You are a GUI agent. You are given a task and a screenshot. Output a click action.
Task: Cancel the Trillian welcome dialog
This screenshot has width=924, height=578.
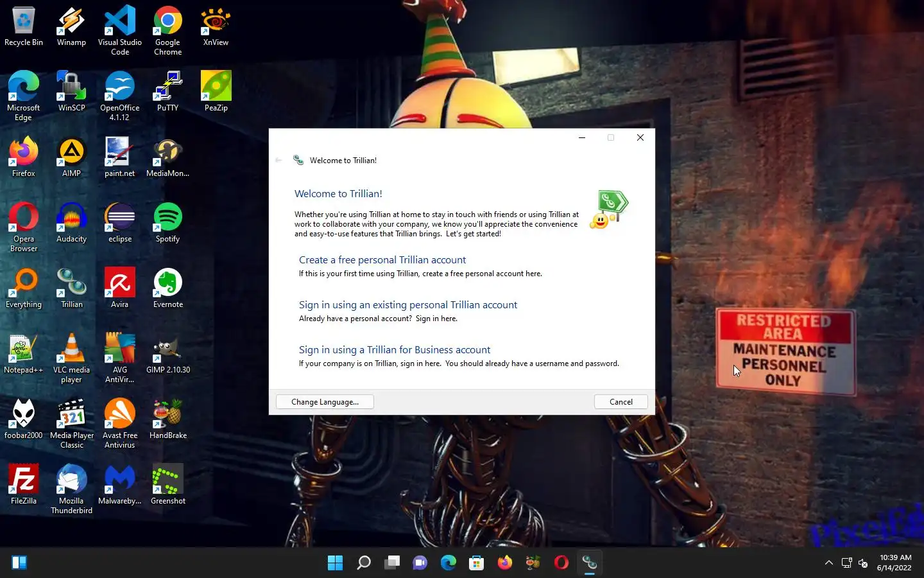coord(620,402)
